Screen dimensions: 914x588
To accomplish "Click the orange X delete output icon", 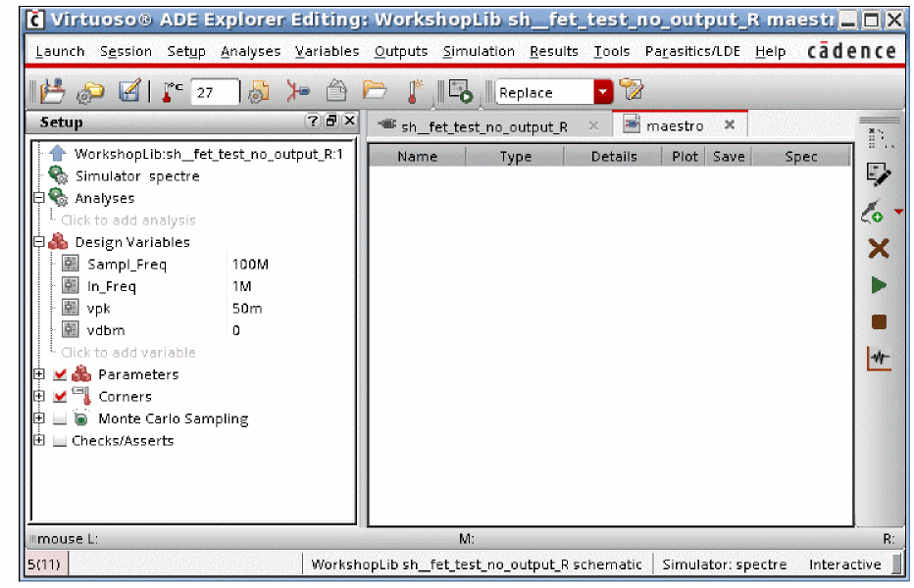I will 879,249.
